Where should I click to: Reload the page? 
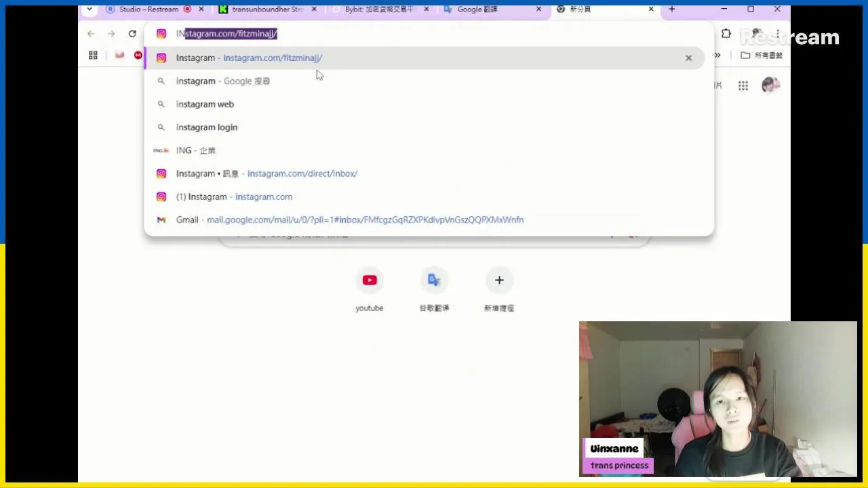132,33
